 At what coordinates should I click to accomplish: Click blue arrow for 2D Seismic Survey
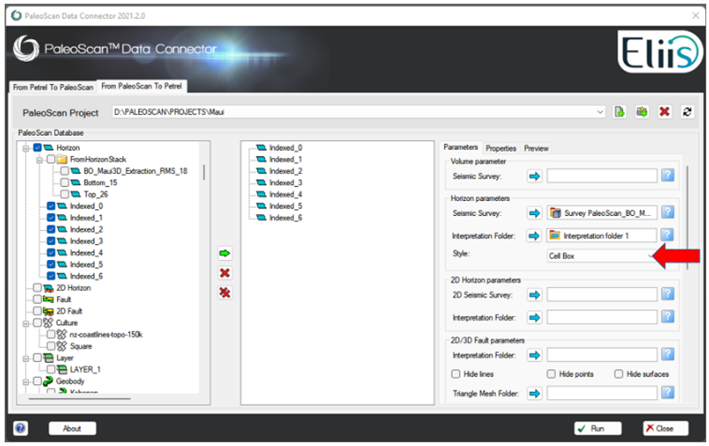pyautogui.click(x=534, y=295)
